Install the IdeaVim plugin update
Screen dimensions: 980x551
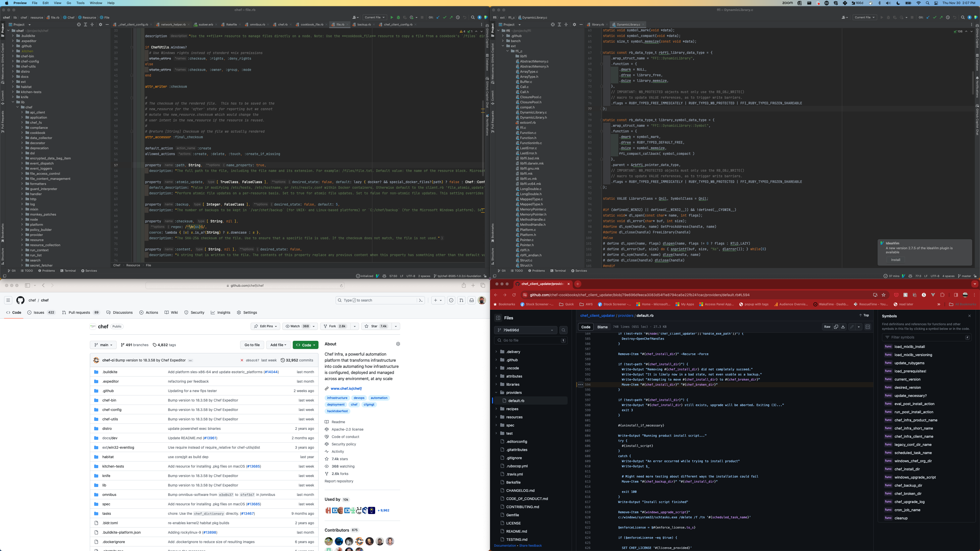pyautogui.click(x=896, y=260)
